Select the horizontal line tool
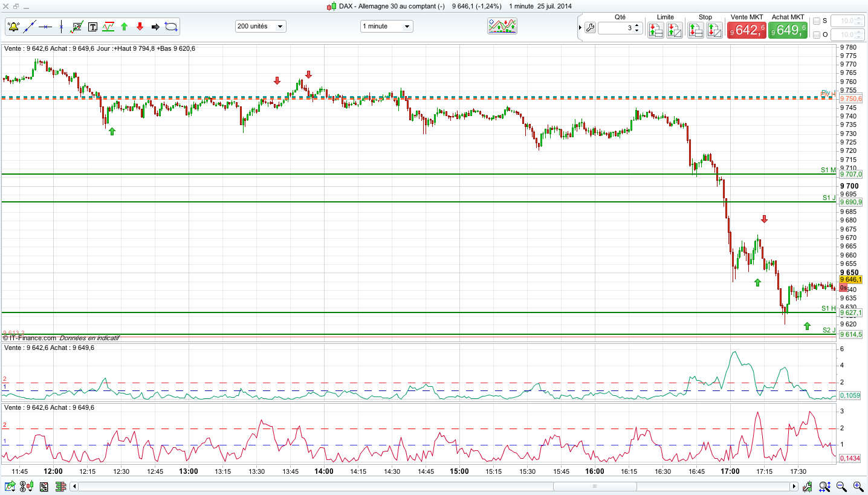Viewport: 868px width, 495px height. (x=45, y=27)
